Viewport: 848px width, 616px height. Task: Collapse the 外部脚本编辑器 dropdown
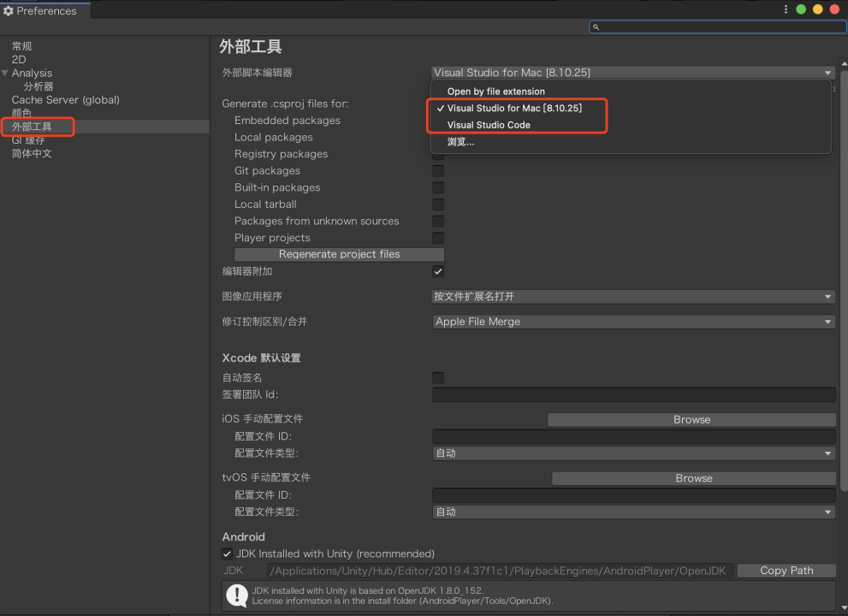tap(633, 73)
